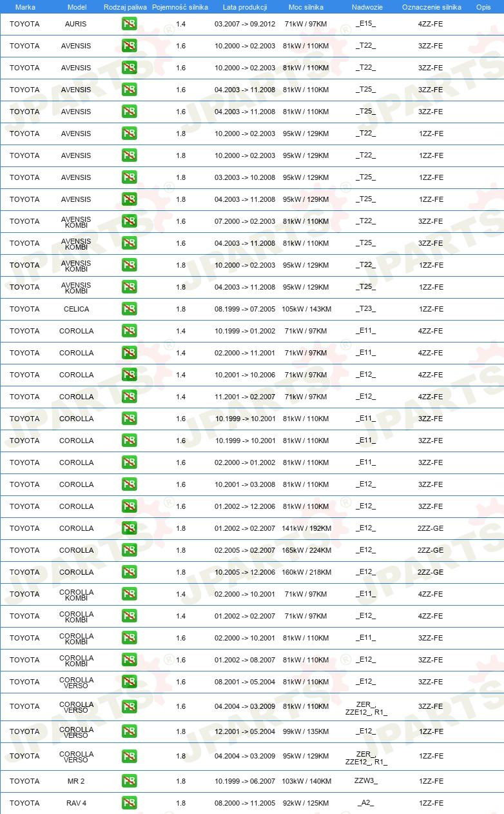
Task: Click the Model column header
Action: coord(77,7)
